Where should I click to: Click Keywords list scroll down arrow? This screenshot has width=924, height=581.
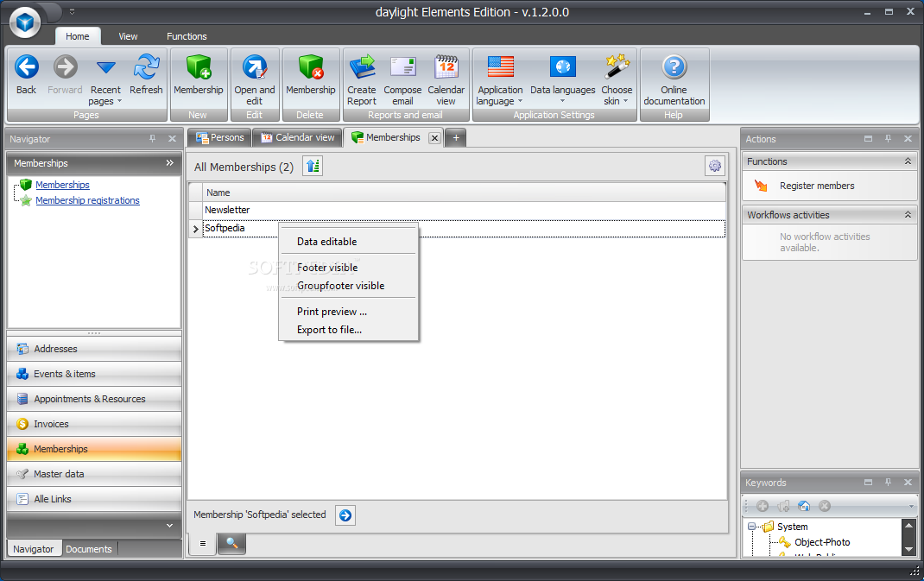tap(908, 550)
